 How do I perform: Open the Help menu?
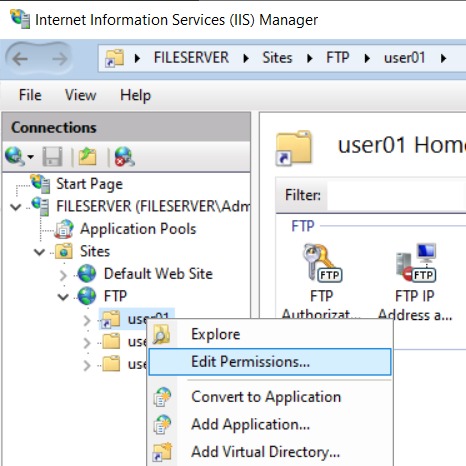(x=135, y=96)
